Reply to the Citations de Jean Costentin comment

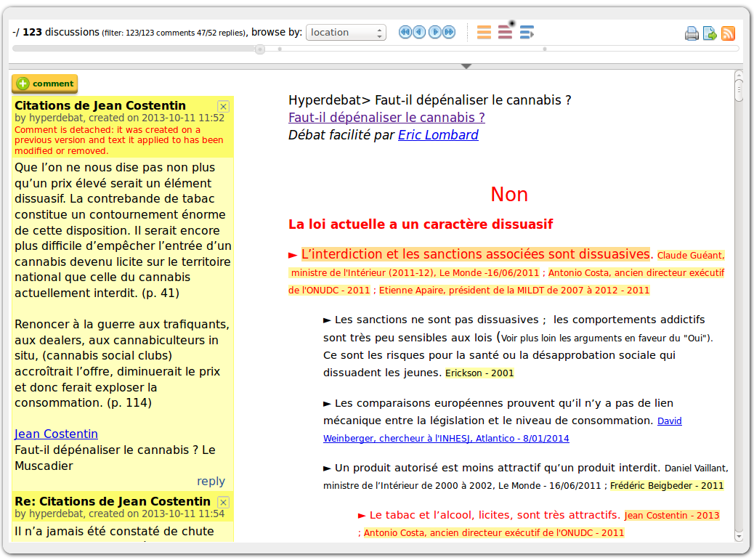[211, 481]
